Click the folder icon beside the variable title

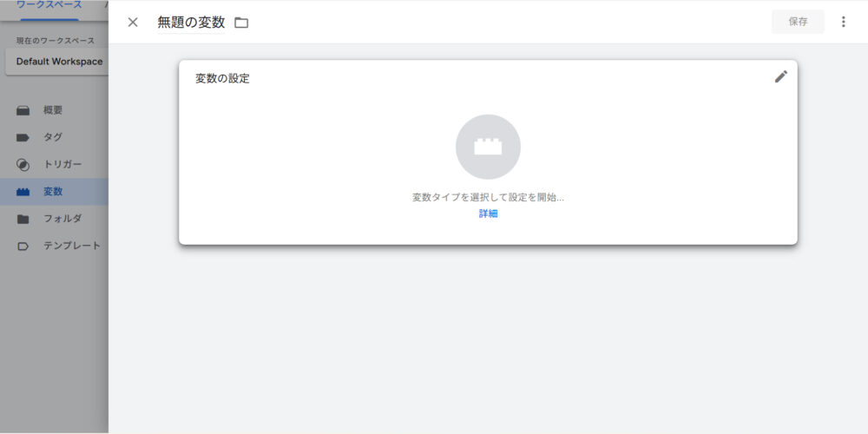point(241,23)
